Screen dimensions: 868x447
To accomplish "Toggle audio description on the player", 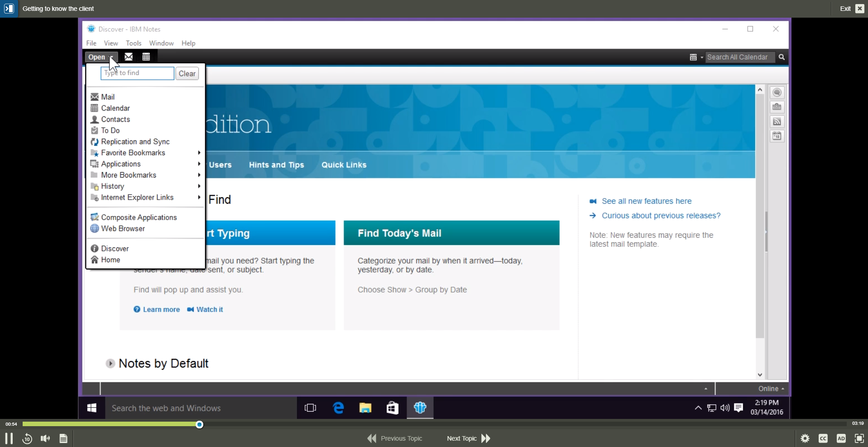I will pyautogui.click(x=841, y=438).
